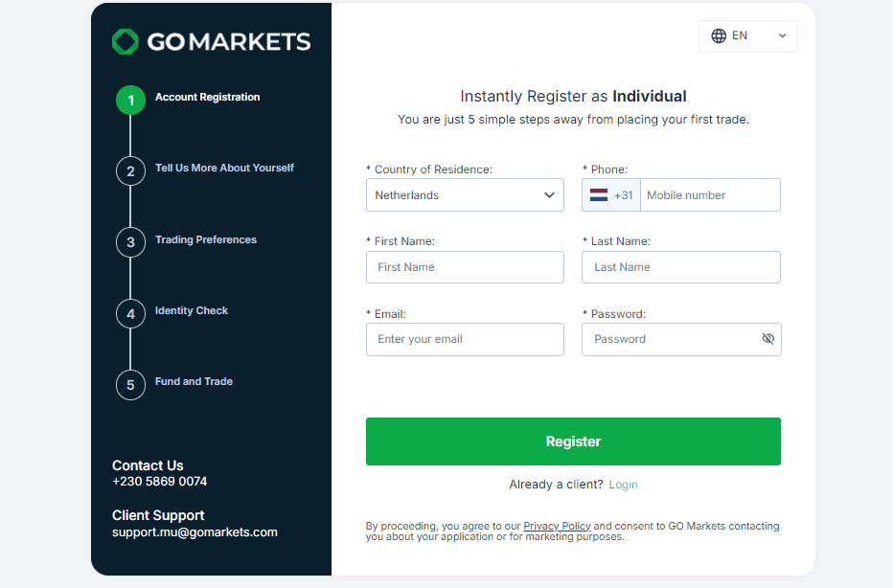Image resolution: width=893 pixels, height=588 pixels.
Task: Click the Register button
Action: pos(573,441)
